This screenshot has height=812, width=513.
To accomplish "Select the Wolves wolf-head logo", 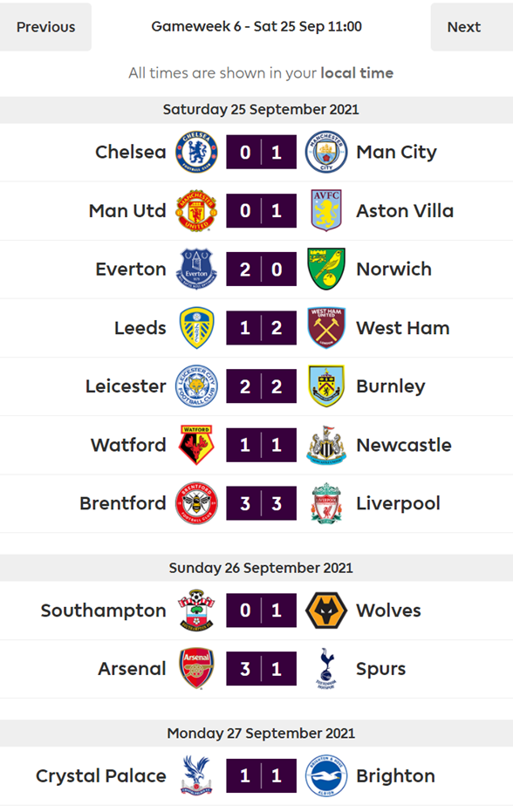I will pos(326,611).
